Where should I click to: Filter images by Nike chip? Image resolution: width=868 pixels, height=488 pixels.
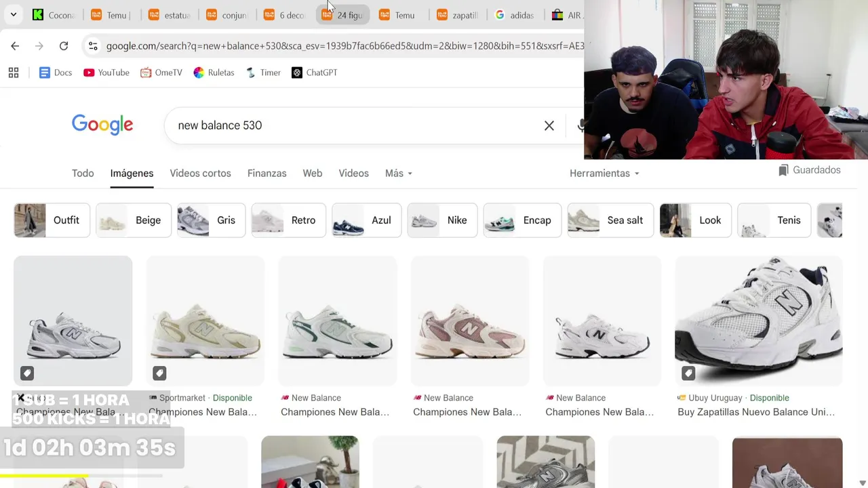(442, 220)
